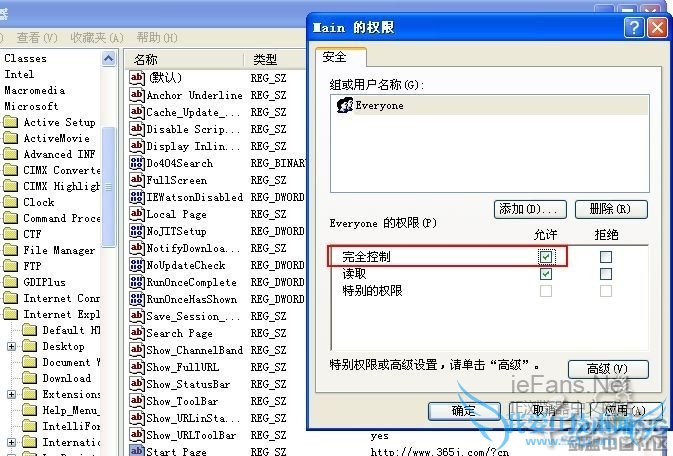Viewport: 673px width, 456px height.
Task: Select the FullScreen string value icon
Action: click(x=137, y=180)
